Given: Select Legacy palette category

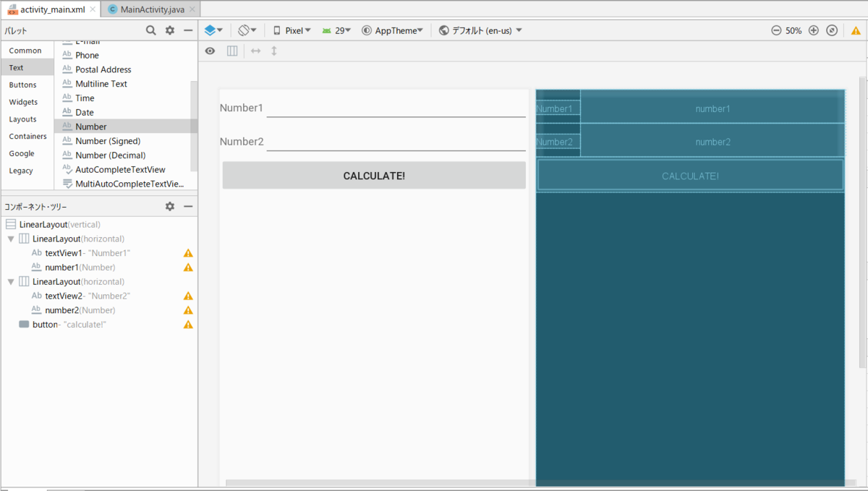Looking at the screenshot, I should (27, 171).
